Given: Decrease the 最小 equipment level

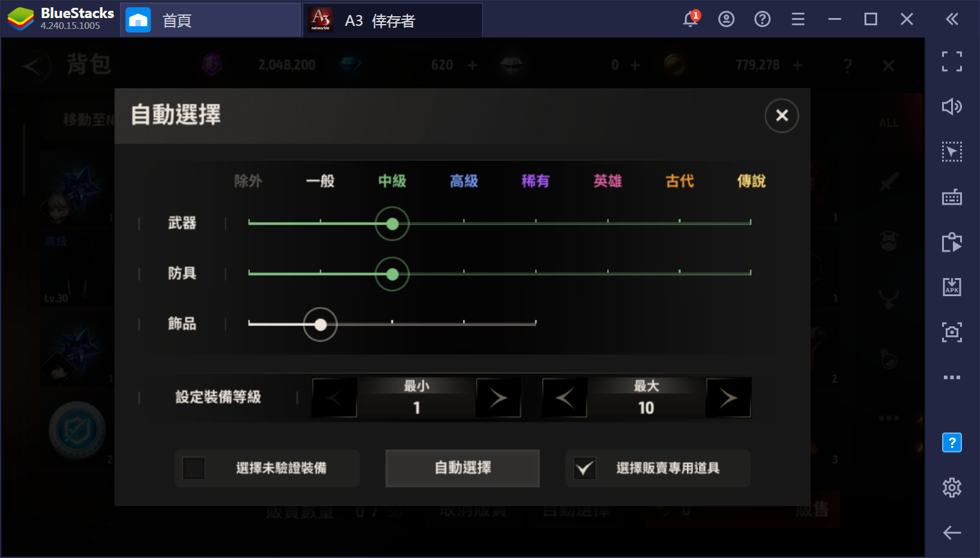Looking at the screenshot, I should (334, 398).
